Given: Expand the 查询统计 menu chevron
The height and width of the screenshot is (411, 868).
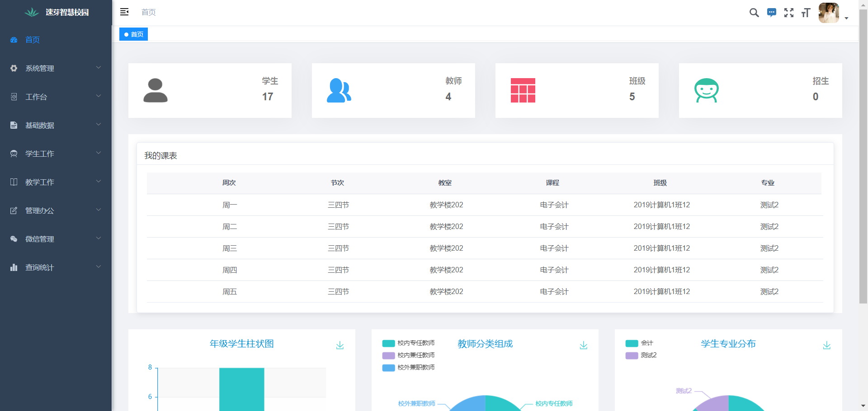Looking at the screenshot, I should (99, 267).
